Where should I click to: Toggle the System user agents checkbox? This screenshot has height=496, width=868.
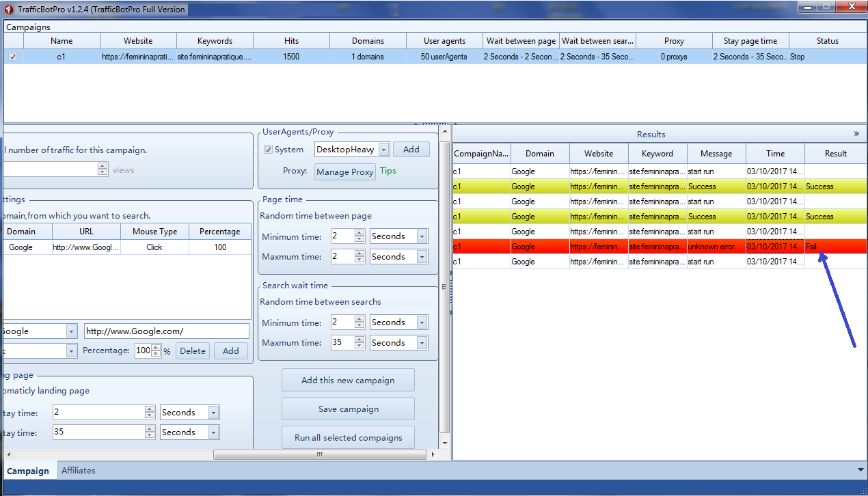pos(268,150)
